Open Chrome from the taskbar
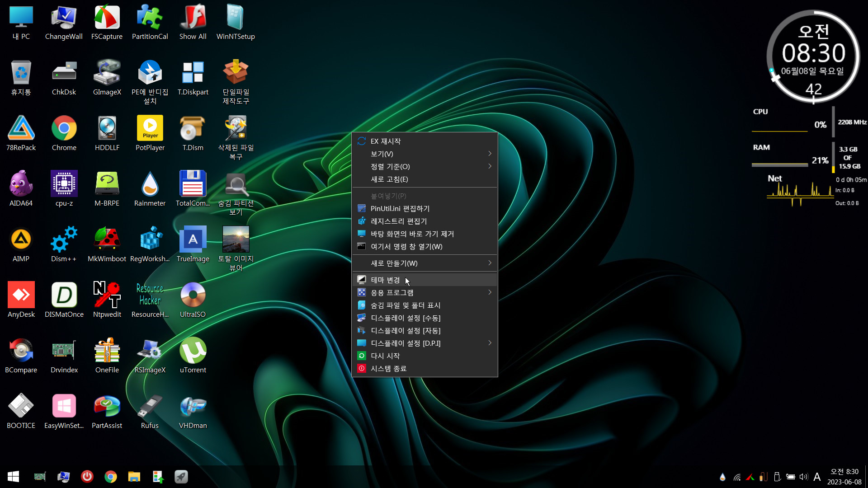 coord(111,477)
